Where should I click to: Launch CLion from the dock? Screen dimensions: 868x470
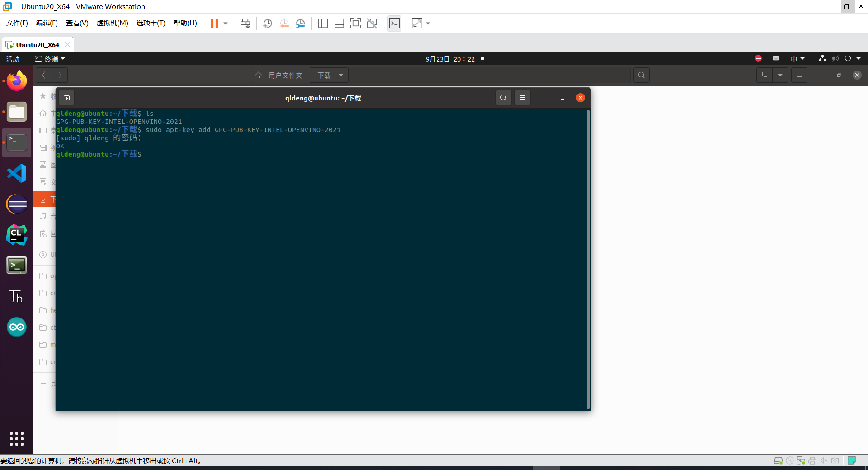[17, 235]
